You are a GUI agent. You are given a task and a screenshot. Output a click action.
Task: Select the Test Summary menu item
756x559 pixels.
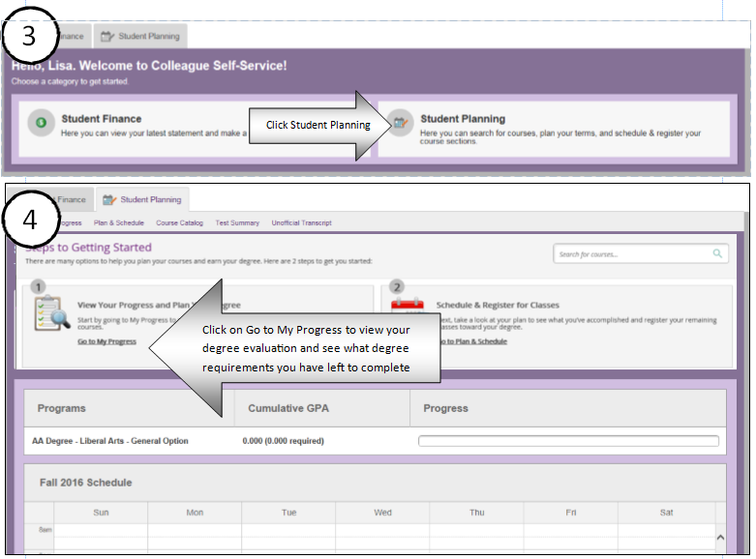[237, 222]
